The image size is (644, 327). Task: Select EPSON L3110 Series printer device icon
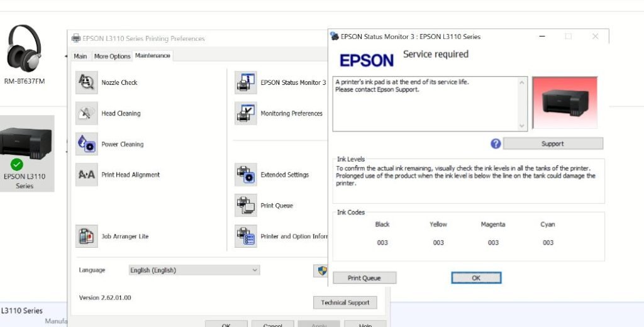[26, 153]
